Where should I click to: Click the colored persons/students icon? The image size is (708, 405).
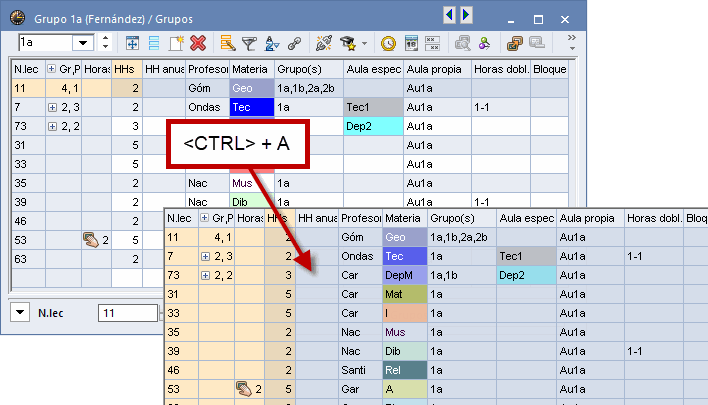484,43
